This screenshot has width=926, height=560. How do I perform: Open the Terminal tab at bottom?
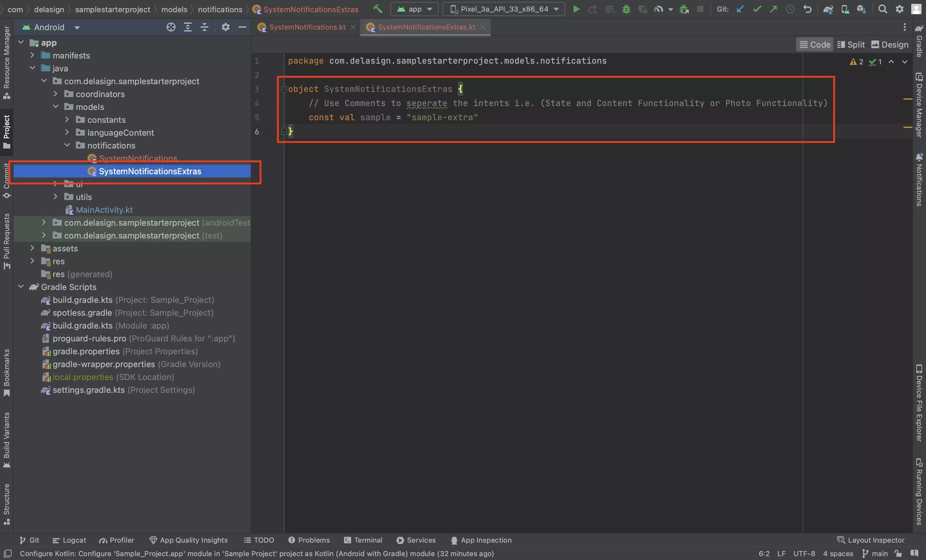[367, 539]
